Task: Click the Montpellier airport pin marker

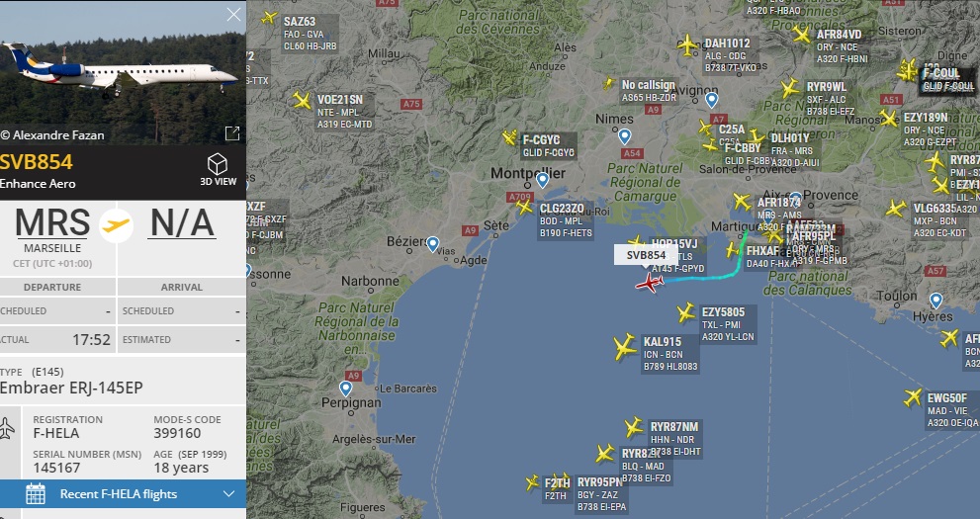Action: 543,181
